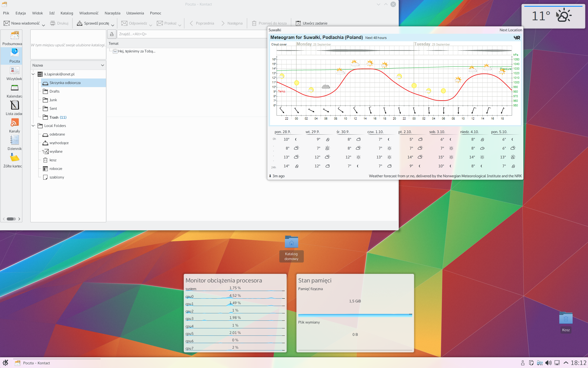Open the Ustawienia menu
The image size is (588, 368).
point(135,13)
